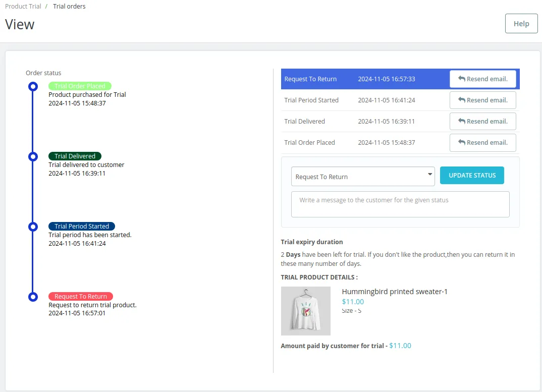This screenshot has height=392, width=542.
Task: Click the Trial expiry duration heading
Action: pos(312,242)
